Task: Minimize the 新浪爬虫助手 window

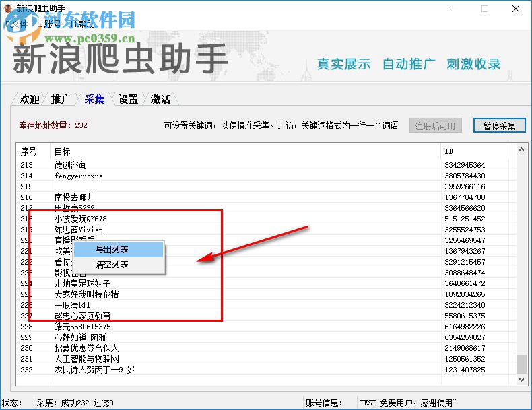Action: [x=455, y=9]
